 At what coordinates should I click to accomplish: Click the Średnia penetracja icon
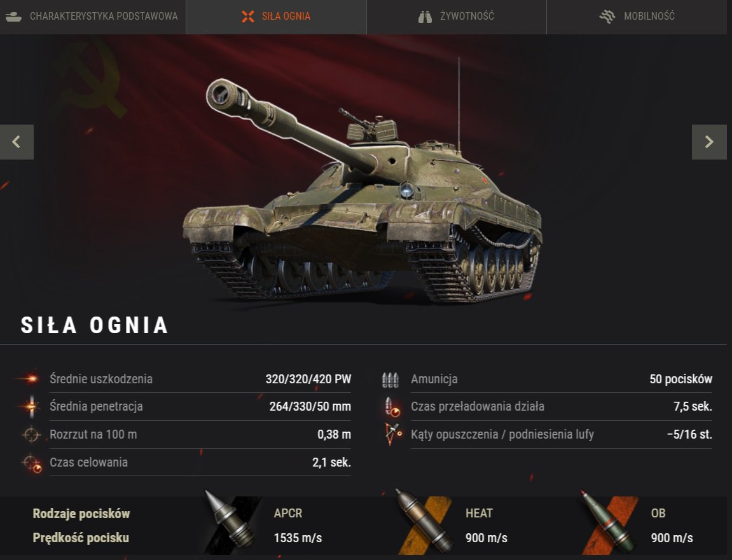[31, 406]
